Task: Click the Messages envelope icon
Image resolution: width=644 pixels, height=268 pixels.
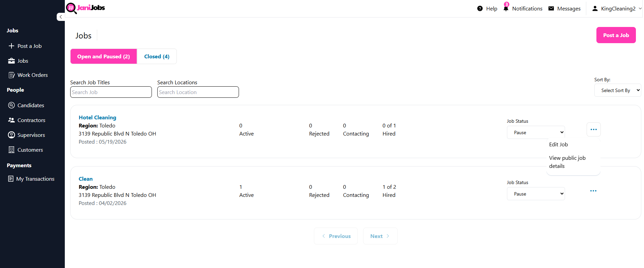Action: 551,8
